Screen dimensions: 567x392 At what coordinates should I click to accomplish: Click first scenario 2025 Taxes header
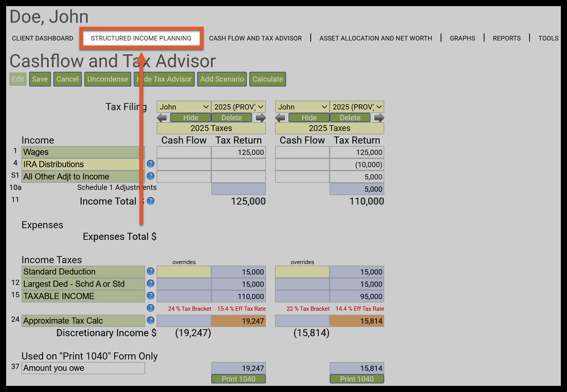211,128
